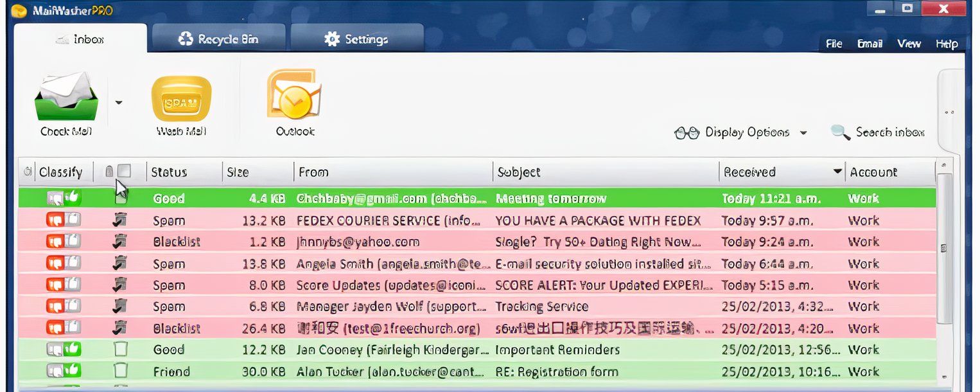The height and width of the screenshot is (392, 980).
Task: Click the 'Friend' status in Alan Tucker row
Action: pyautogui.click(x=171, y=371)
